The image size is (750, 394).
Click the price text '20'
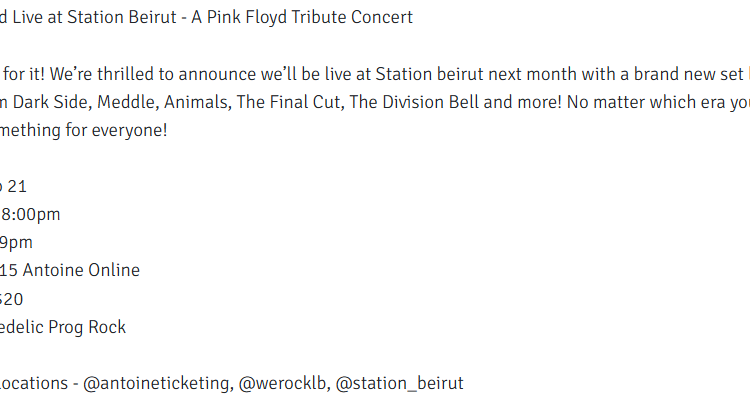(12, 299)
